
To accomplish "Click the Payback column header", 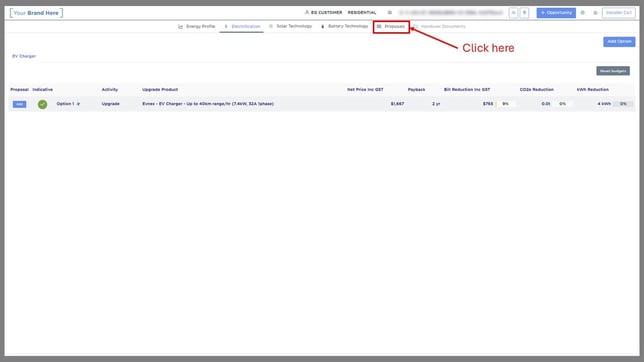I will [416, 90].
